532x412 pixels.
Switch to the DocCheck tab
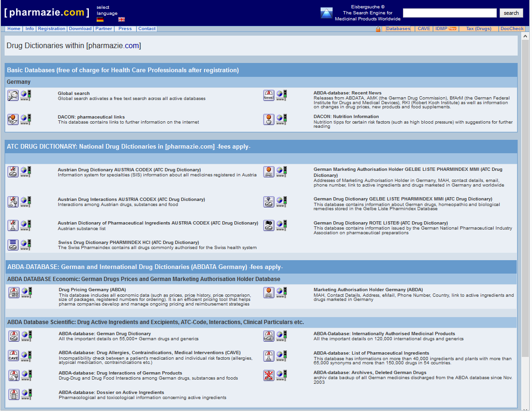point(512,29)
